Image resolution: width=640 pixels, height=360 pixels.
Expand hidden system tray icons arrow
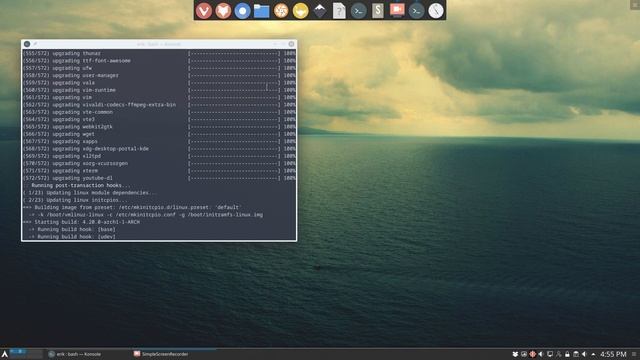pos(593,354)
